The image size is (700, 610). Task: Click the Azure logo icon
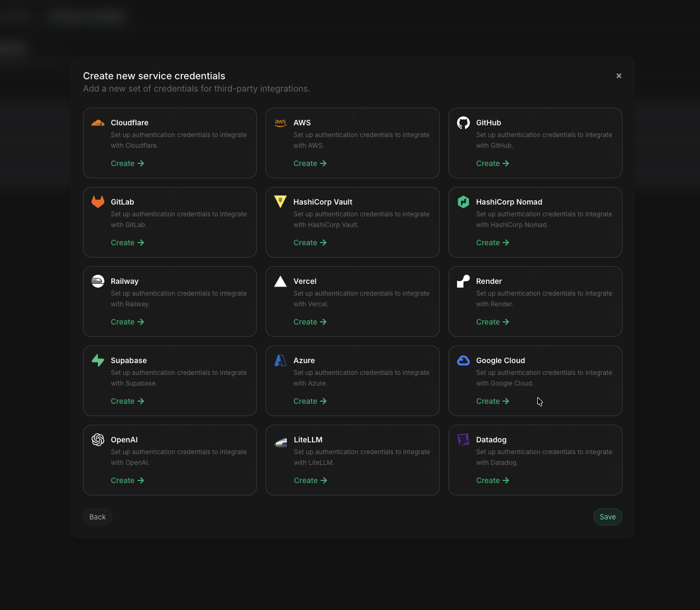tap(280, 360)
